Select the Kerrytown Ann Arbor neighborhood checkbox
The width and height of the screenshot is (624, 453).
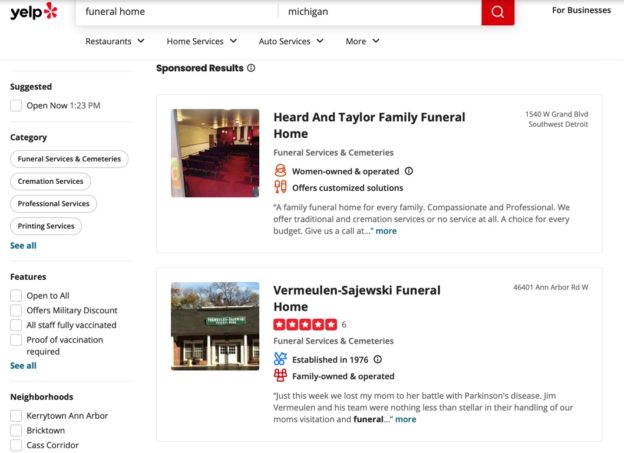[x=16, y=416]
